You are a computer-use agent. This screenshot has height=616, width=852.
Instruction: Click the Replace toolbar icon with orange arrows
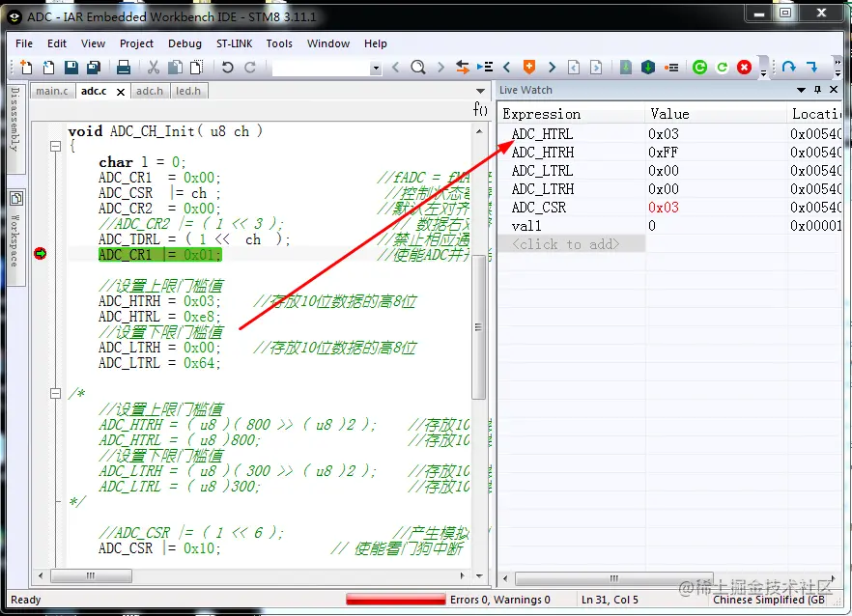463,67
